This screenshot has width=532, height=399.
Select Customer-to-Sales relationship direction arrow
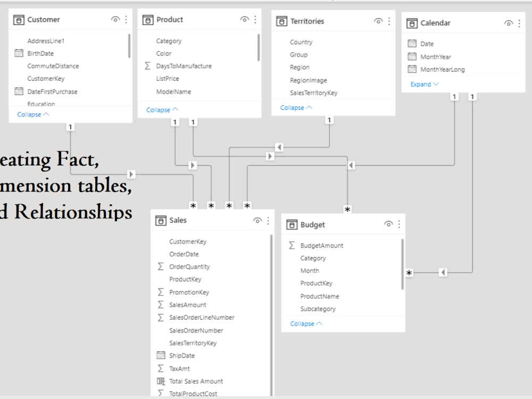point(131,174)
